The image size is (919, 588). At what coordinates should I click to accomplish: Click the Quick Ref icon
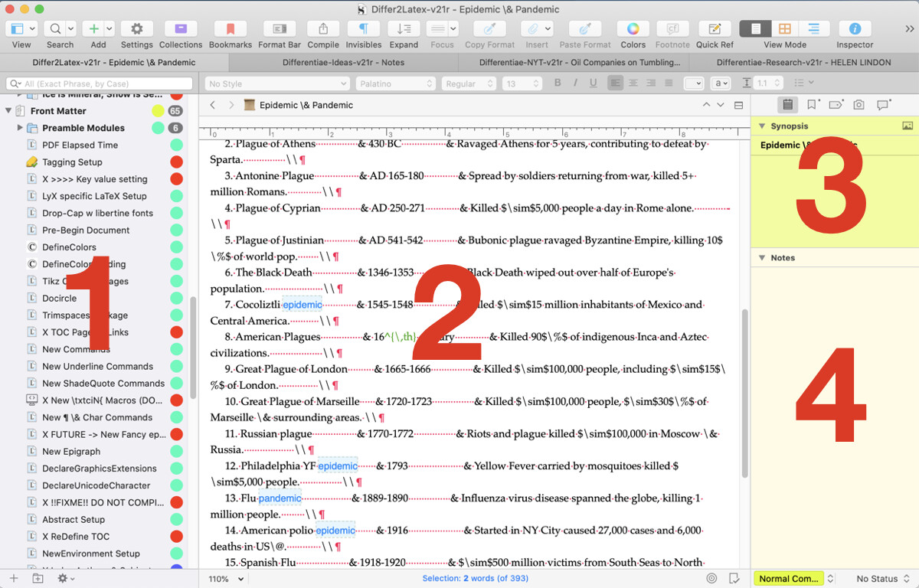714,29
